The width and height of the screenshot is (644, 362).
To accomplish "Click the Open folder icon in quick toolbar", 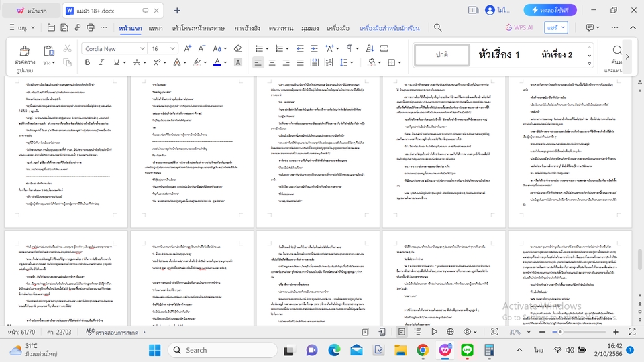I will click(51, 27).
